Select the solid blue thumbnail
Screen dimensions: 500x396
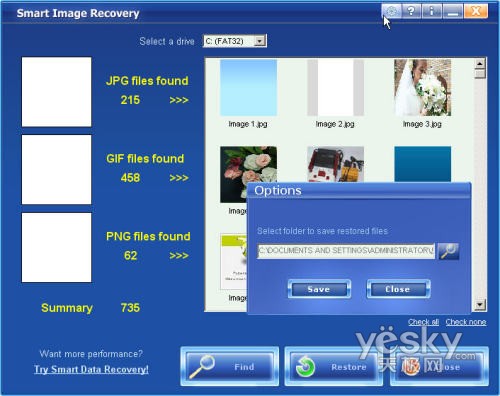(422, 164)
